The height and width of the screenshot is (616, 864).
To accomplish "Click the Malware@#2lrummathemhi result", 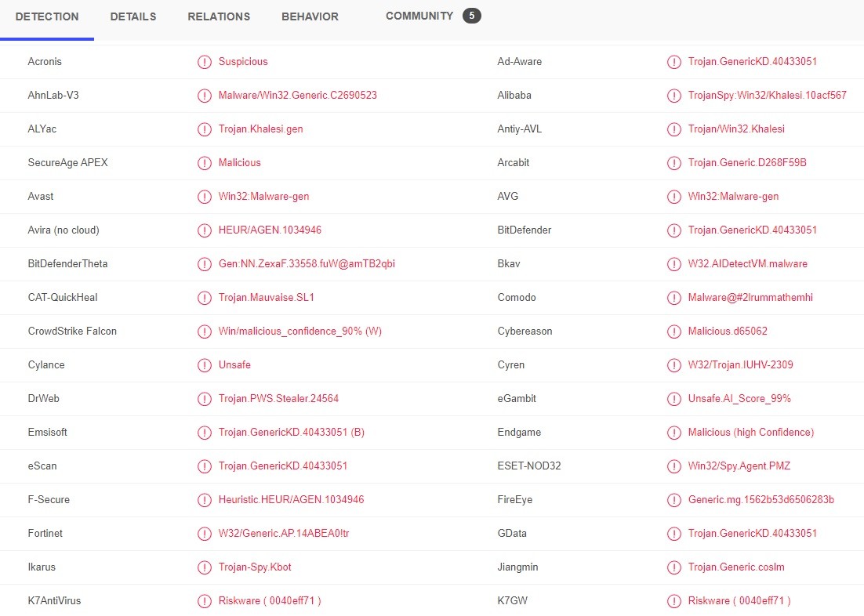I will click(750, 297).
